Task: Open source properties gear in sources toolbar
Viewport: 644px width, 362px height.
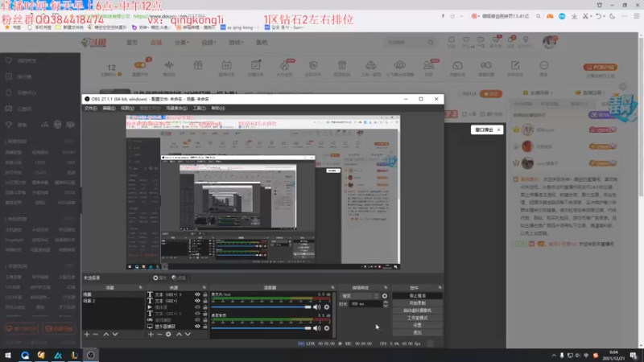Action: coord(168,335)
